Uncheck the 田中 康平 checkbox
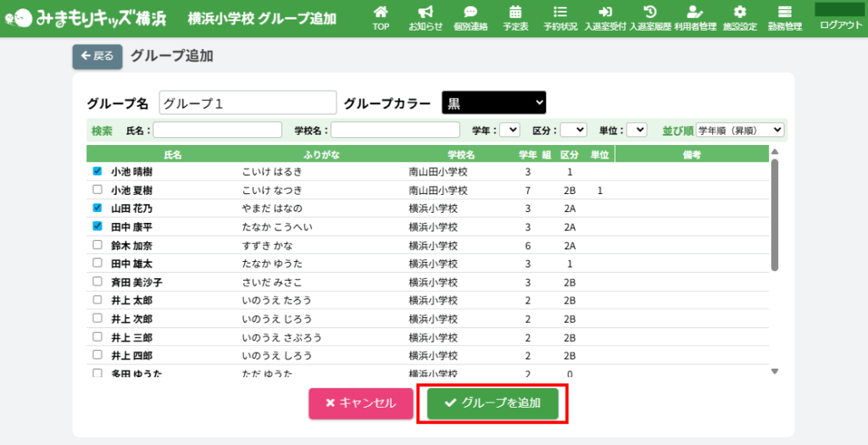Viewport: 868px width, 445px height. click(97, 226)
